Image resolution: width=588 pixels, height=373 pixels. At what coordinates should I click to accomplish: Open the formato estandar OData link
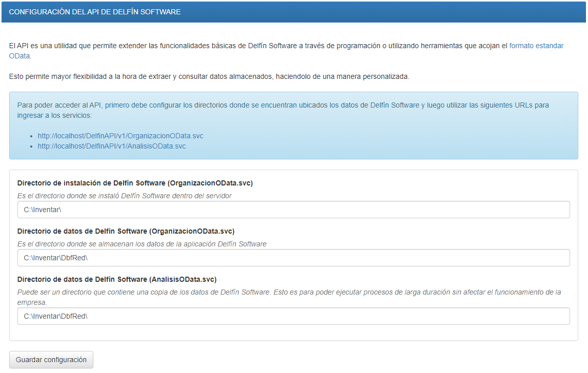(x=536, y=46)
